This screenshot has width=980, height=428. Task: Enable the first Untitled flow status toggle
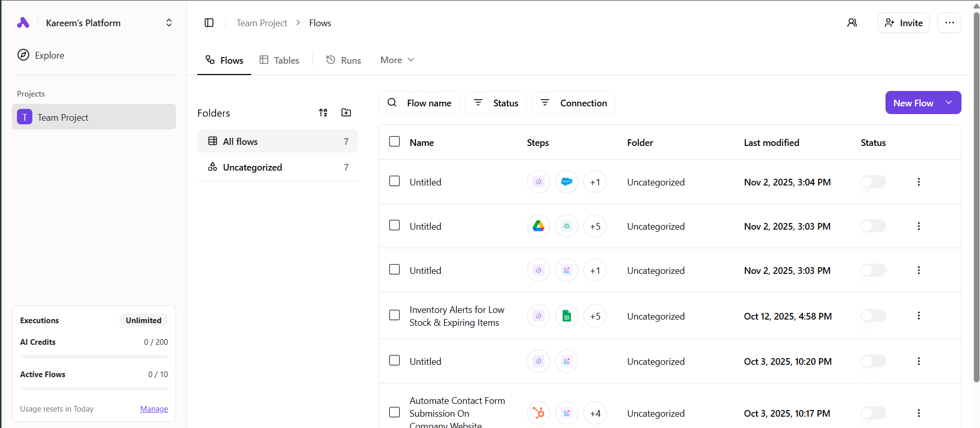point(873,182)
